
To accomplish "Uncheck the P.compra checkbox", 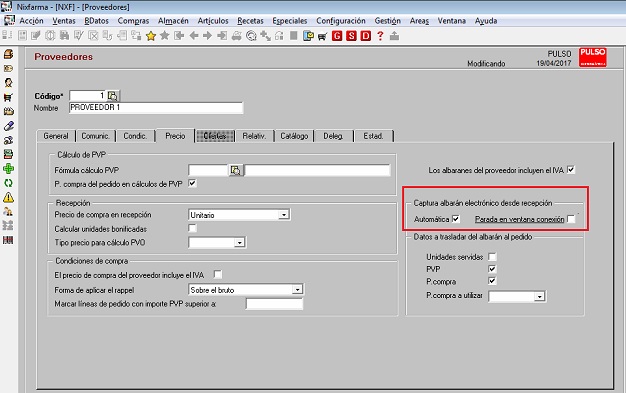I will coord(492,281).
